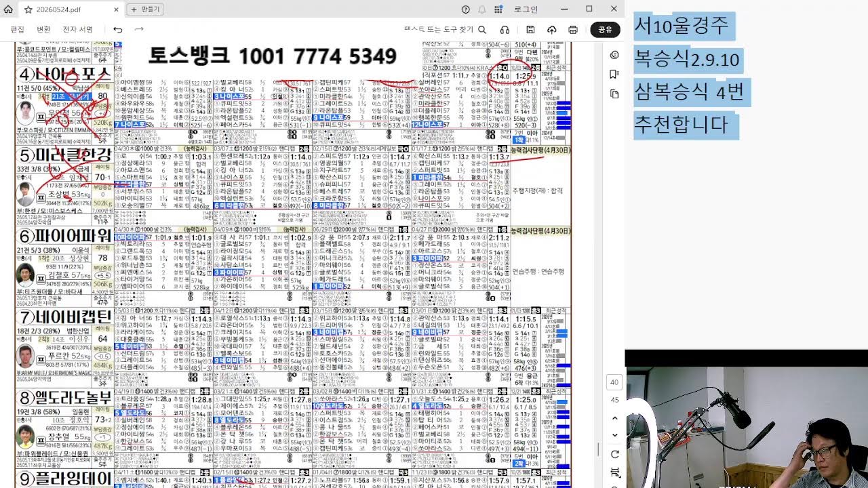Open the help question mark icon
The image size is (868, 488).
pos(465,9)
